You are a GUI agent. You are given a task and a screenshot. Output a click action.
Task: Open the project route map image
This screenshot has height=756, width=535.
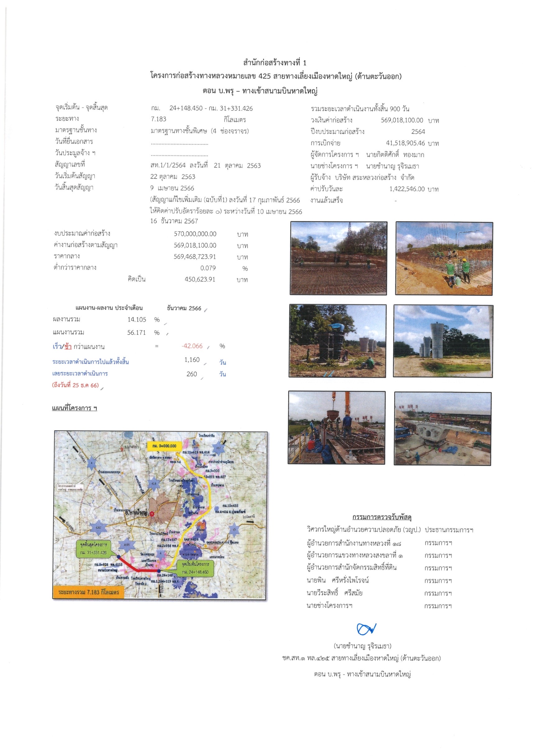[160, 515]
